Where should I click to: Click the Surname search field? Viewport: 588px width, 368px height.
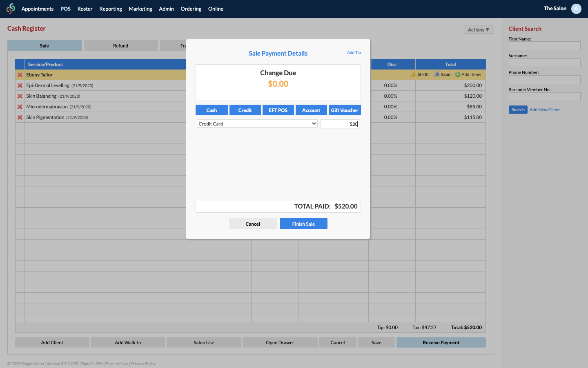pos(544,63)
